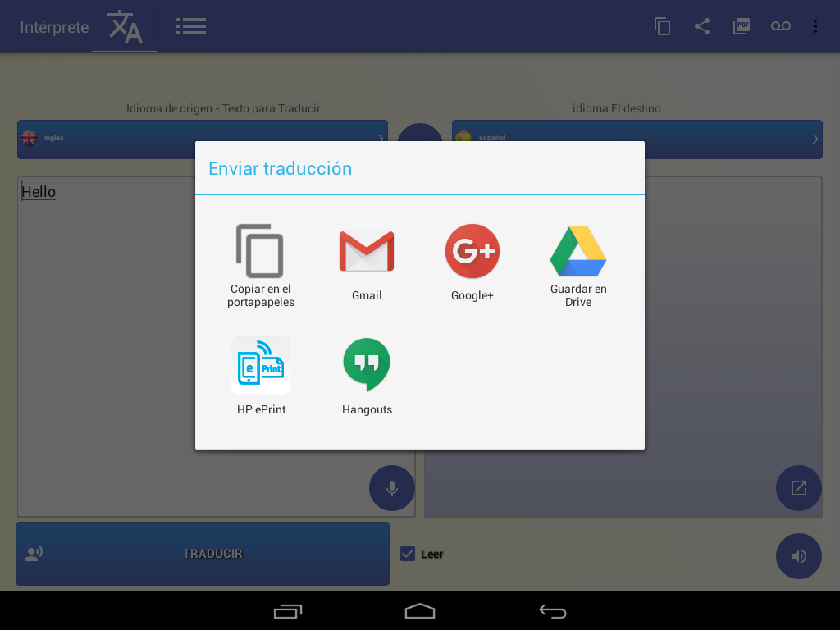Share translation through Hangouts
The image size is (840, 630).
367,376
